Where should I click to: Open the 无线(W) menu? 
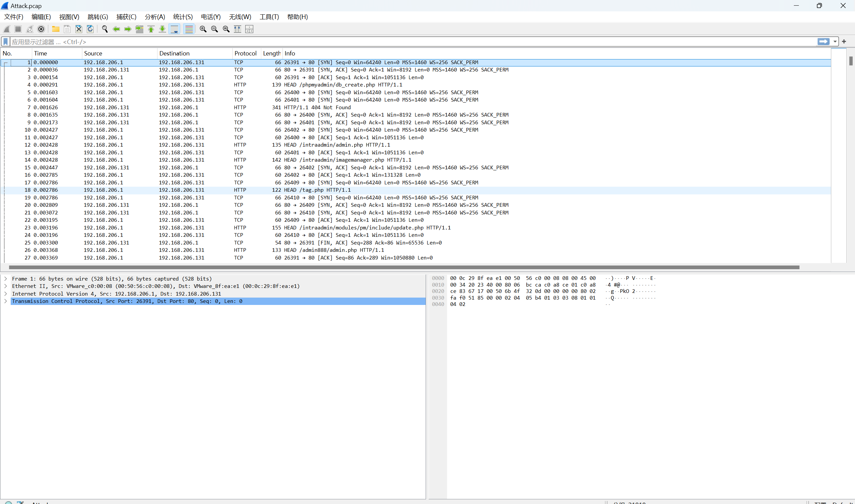[240, 17]
